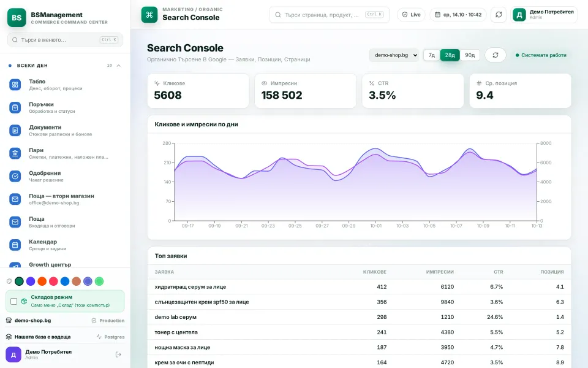Image resolution: width=588 pixels, height=368 pixels.
Task: Pick the terracotta brown theme swatch
Action: (77, 282)
